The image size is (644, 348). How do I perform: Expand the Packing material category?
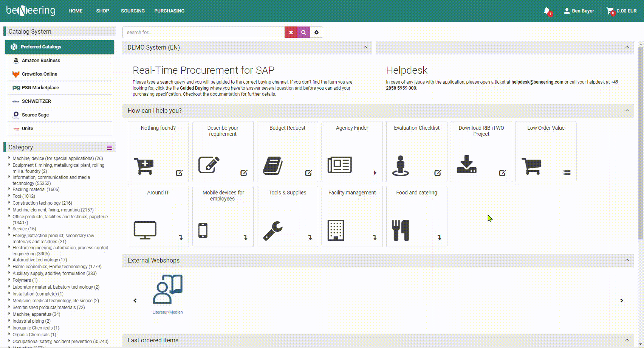pyautogui.click(x=9, y=189)
